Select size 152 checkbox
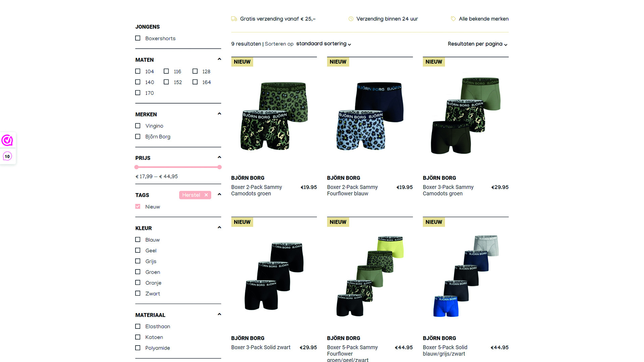This screenshot has width=644, height=362. tap(166, 82)
